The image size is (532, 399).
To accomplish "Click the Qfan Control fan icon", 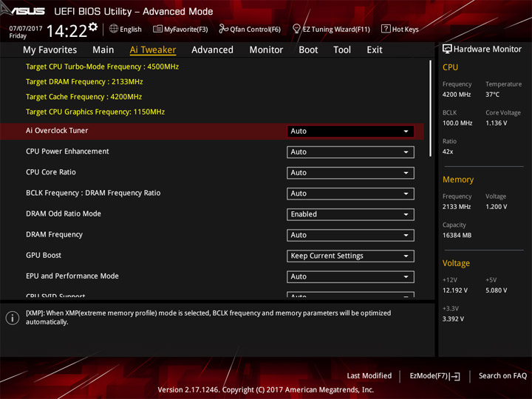I will click(x=223, y=29).
